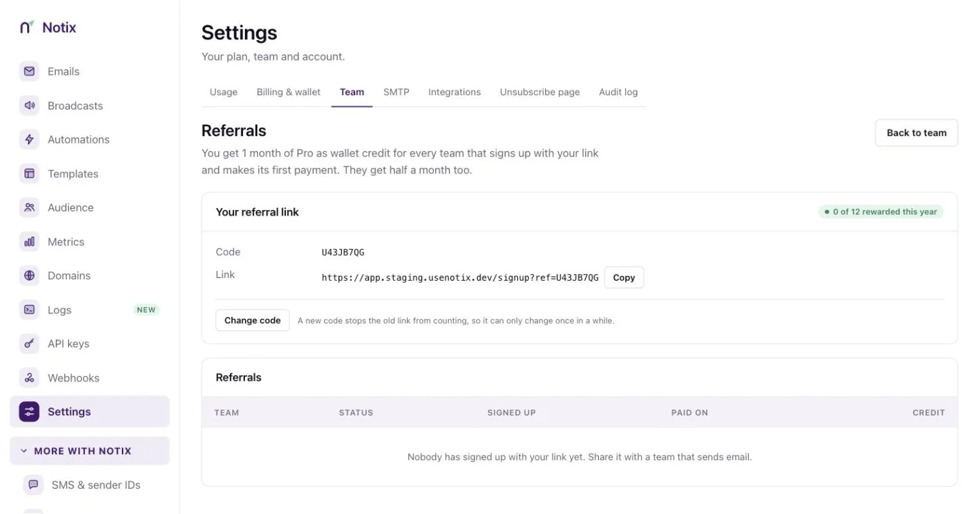This screenshot has width=980, height=514.
Task: Open the Logs terminal icon
Action: (29, 309)
